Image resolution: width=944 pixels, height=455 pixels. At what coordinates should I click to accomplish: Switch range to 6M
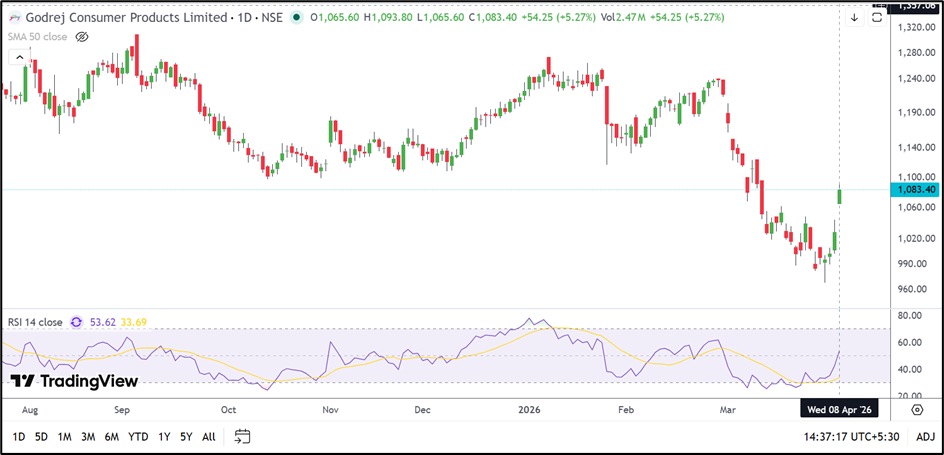(111, 436)
